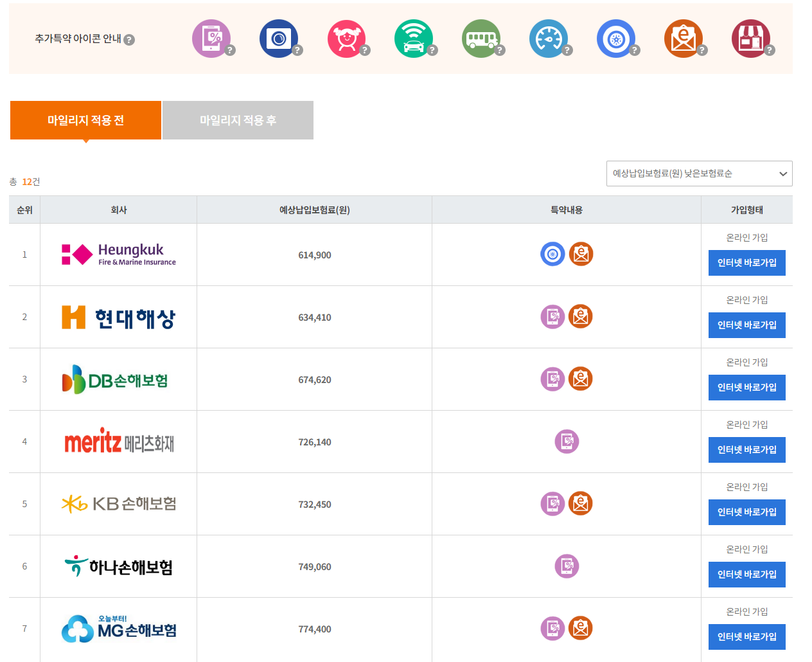Screen dimensions: 812x662
Task: Click the pink child face icon in the guide bar
Action: tap(346, 39)
